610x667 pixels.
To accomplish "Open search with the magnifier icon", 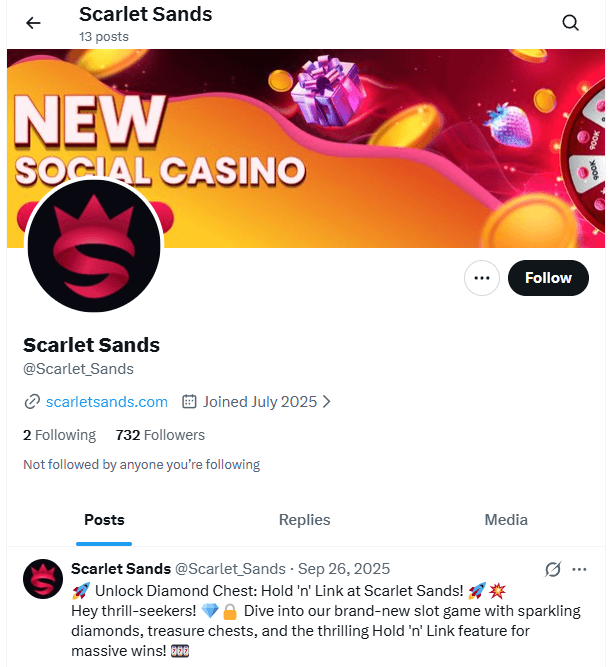I will point(570,23).
